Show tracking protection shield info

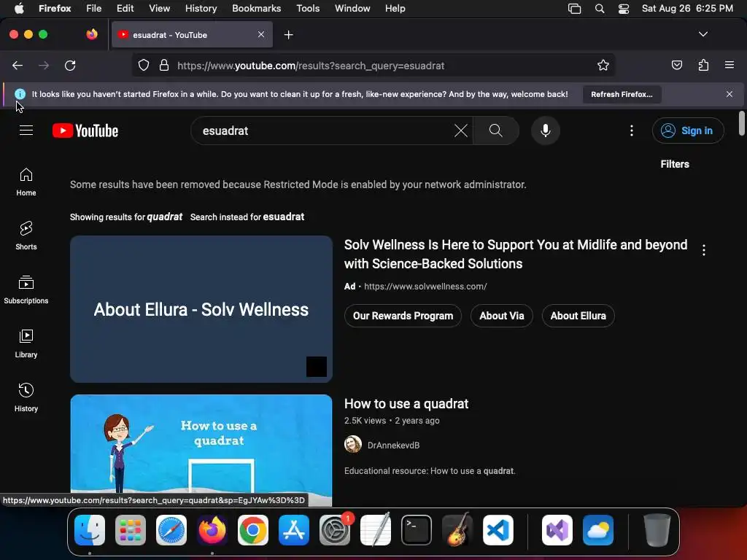[x=144, y=65]
